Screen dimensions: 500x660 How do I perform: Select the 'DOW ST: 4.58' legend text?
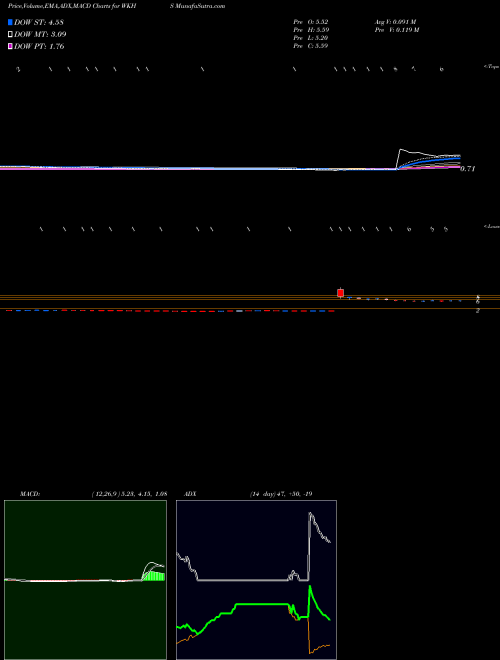click(39, 22)
